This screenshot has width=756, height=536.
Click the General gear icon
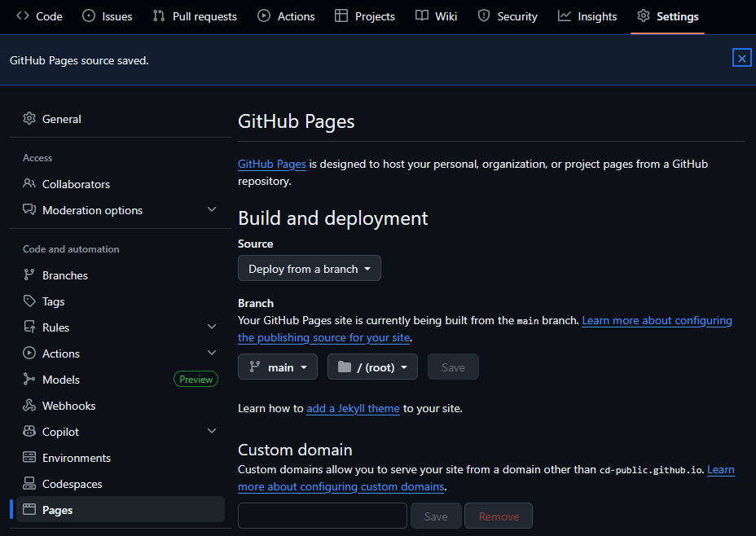[x=29, y=119]
